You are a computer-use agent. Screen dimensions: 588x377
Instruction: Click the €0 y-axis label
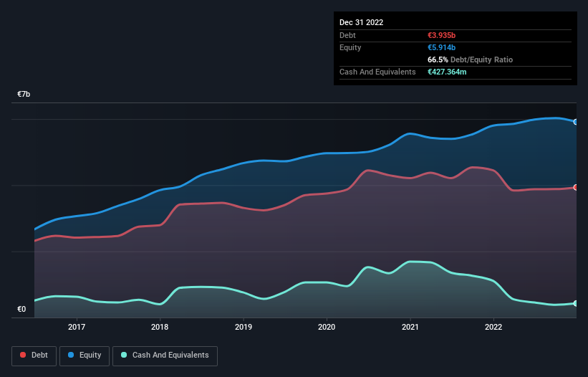pos(21,309)
